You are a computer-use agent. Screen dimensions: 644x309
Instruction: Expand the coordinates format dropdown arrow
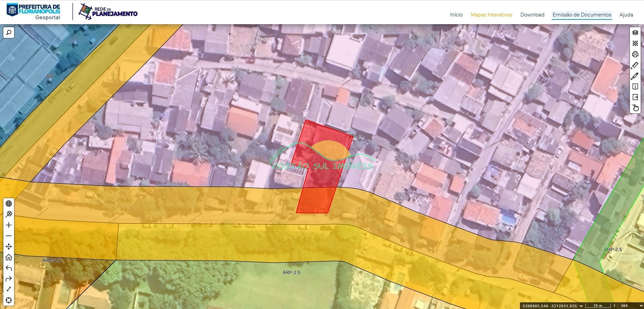581,306
